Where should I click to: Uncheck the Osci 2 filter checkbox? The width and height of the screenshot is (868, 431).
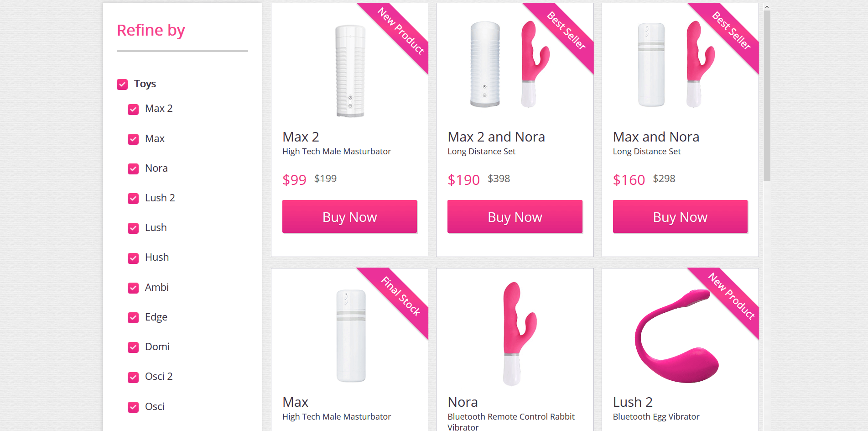coord(133,377)
